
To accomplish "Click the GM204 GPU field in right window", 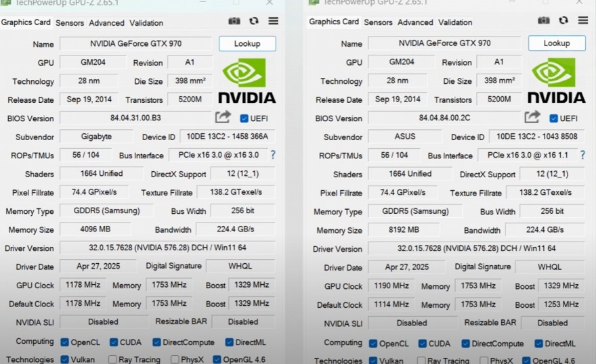I will point(402,62).
